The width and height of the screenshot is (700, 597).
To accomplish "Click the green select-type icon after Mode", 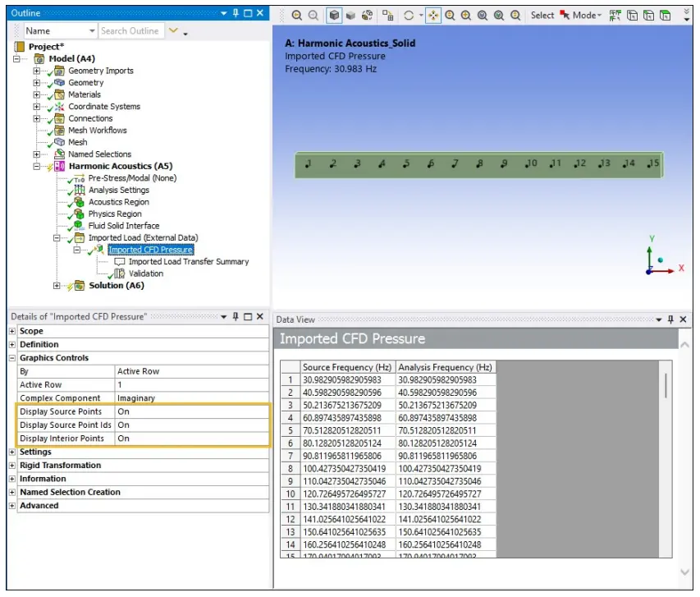I will tap(615, 16).
